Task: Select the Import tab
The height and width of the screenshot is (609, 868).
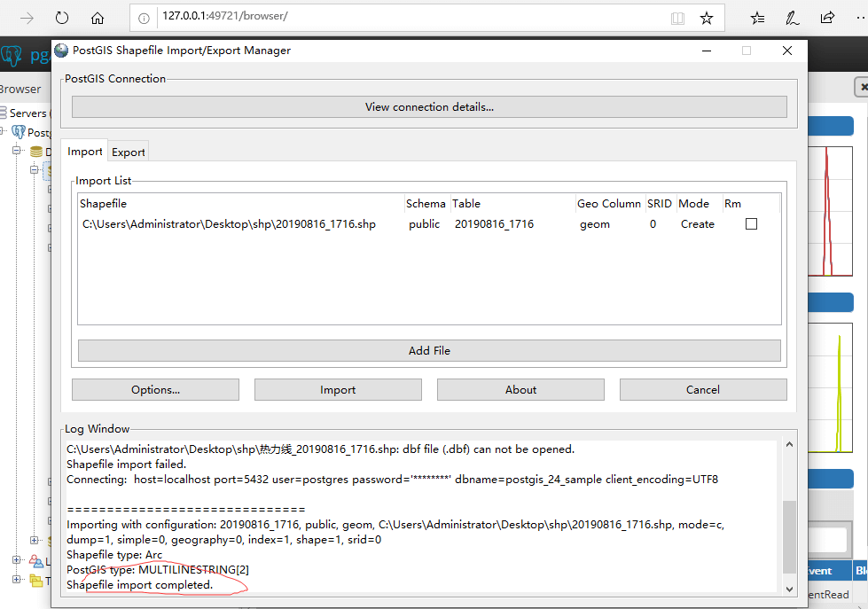Action: [x=85, y=152]
